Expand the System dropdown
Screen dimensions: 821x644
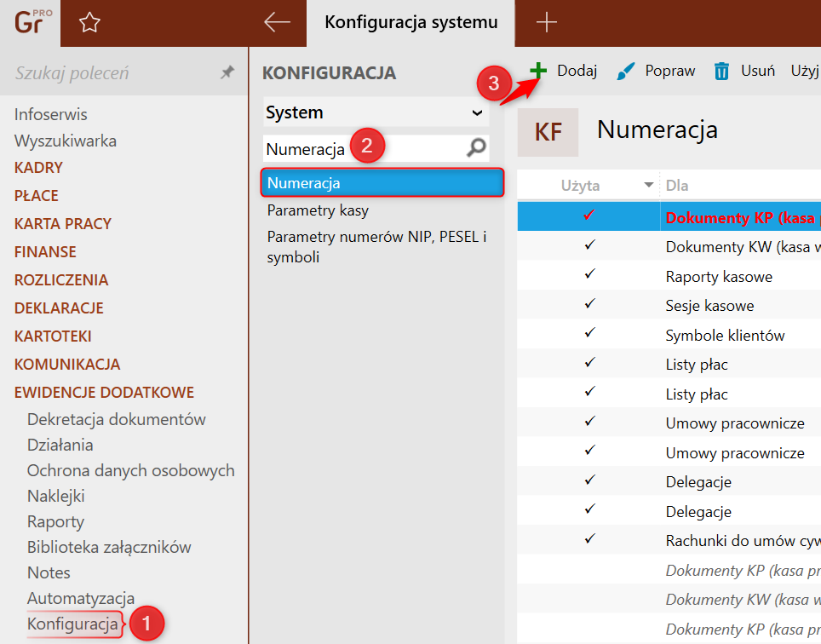pyautogui.click(x=476, y=112)
